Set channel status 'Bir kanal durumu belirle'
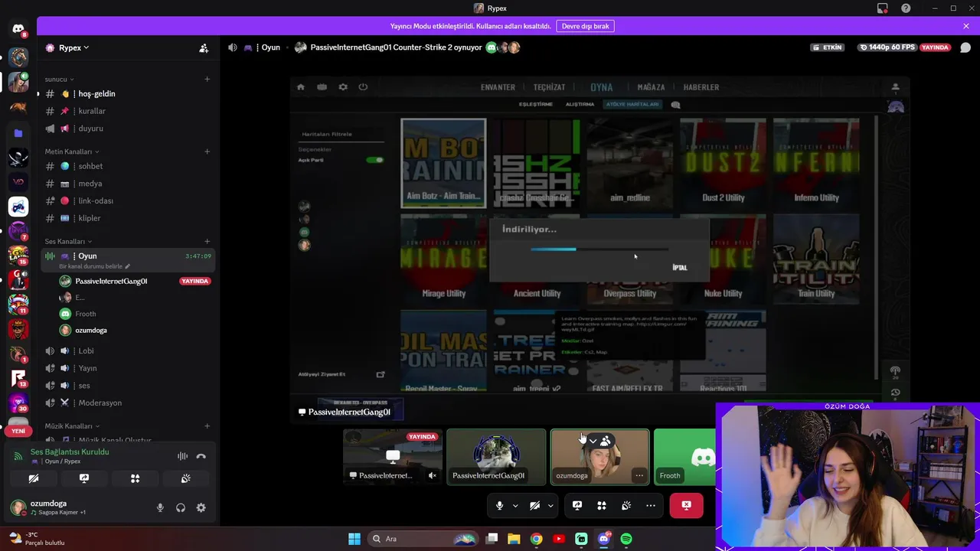 pos(94,266)
